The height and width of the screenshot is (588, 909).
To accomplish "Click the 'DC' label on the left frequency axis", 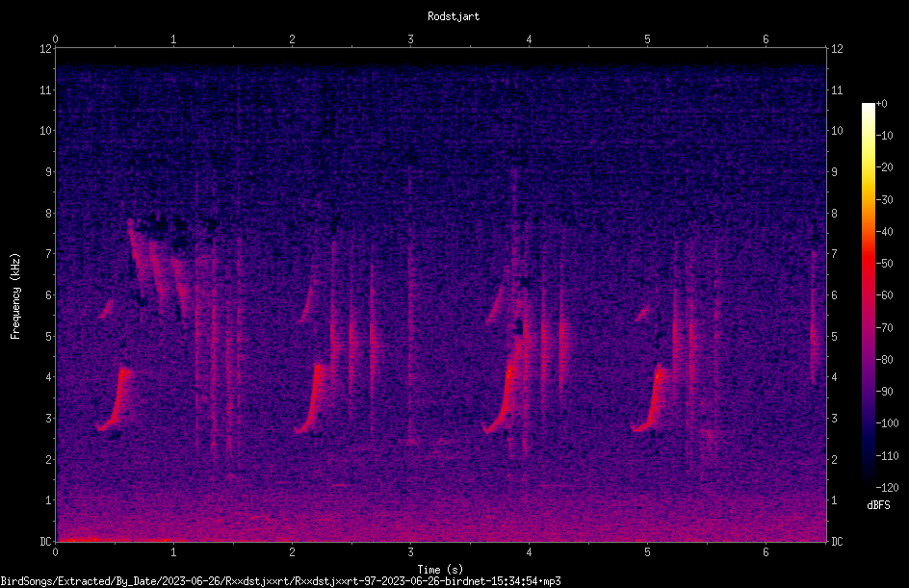I will [46, 542].
